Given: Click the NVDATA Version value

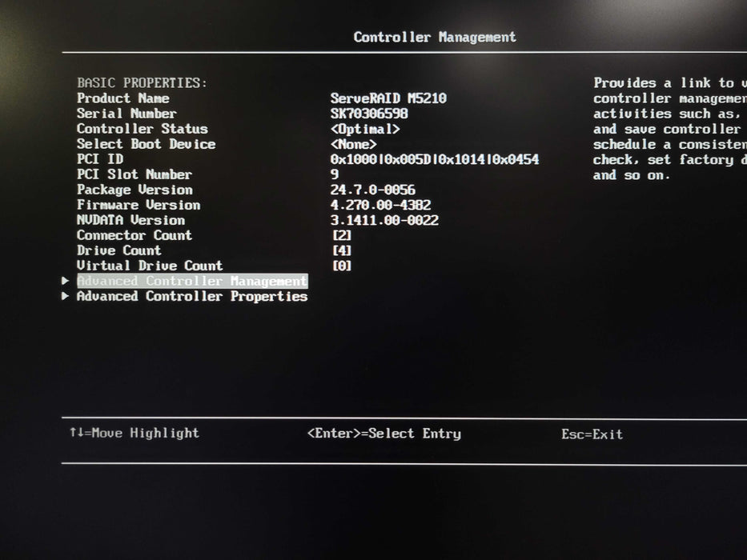Looking at the screenshot, I should pyautogui.click(x=384, y=221).
